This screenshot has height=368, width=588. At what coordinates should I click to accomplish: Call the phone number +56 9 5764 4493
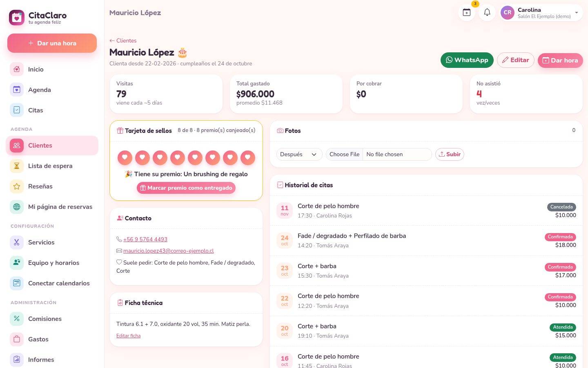pos(145,239)
